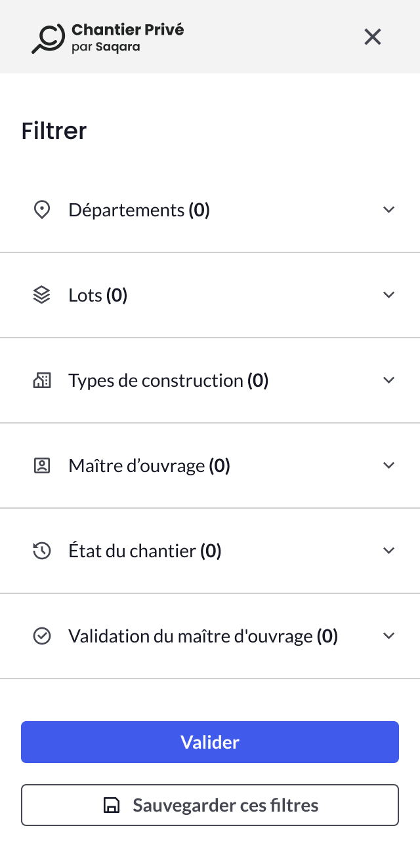Click the building icon beside Types de construction
Screen dimensions: 420x868
click(42, 380)
